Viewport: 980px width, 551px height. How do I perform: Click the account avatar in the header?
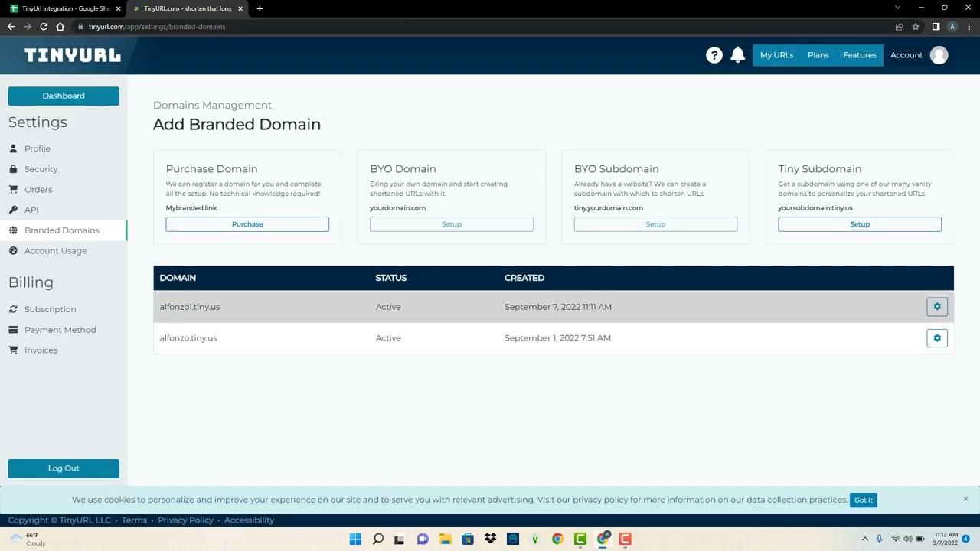click(x=939, y=55)
